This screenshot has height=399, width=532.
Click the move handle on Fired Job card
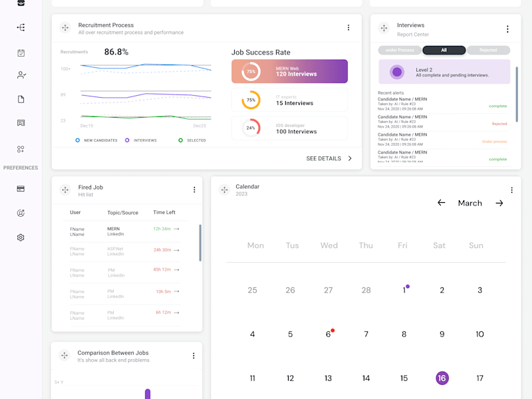65,190
